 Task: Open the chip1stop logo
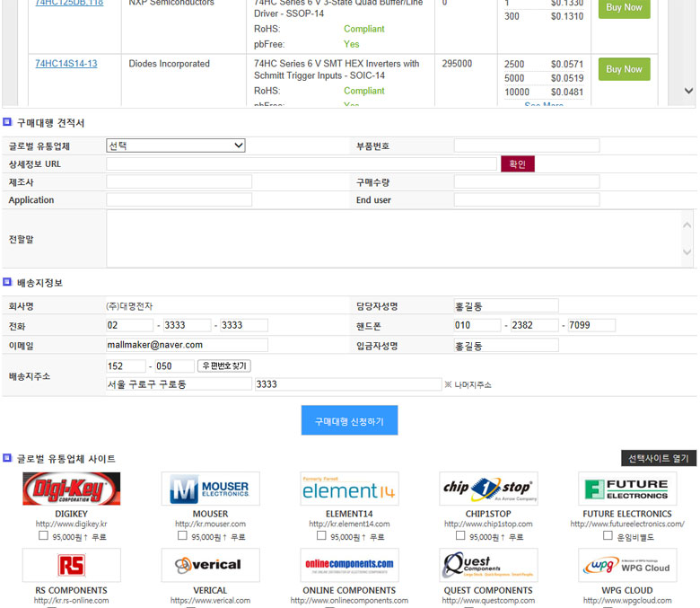[488, 489]
